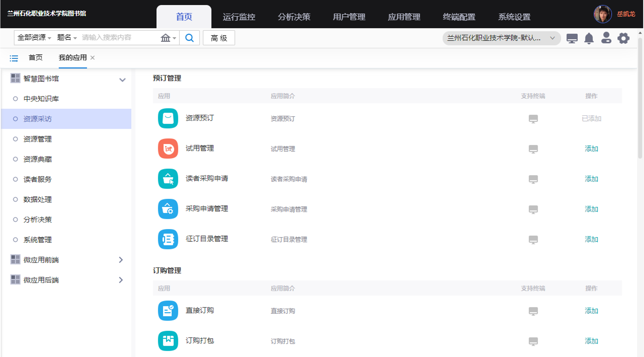Click the 试用管理 app icon
Screen dimensions: 644x357
pos(168,148)
